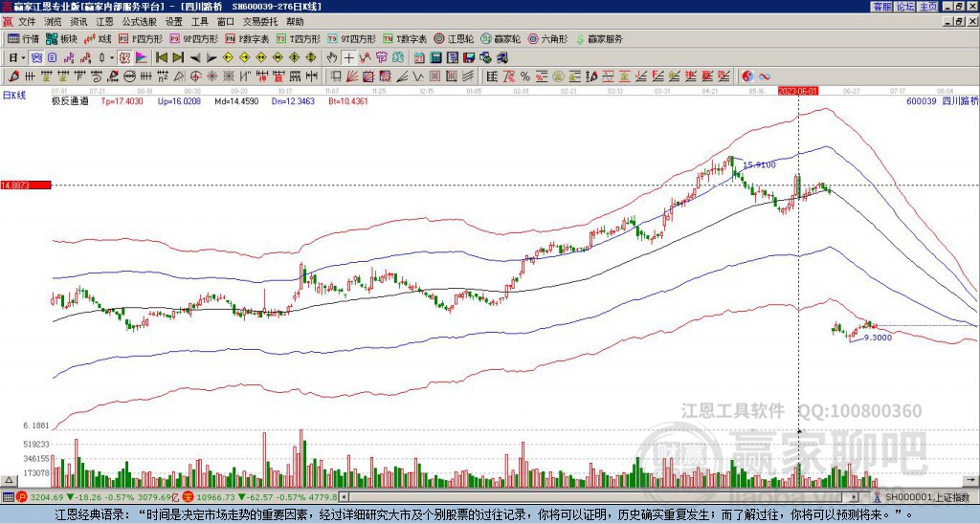
Task: Click the infinity loop icon
Action: pos(764,76)
